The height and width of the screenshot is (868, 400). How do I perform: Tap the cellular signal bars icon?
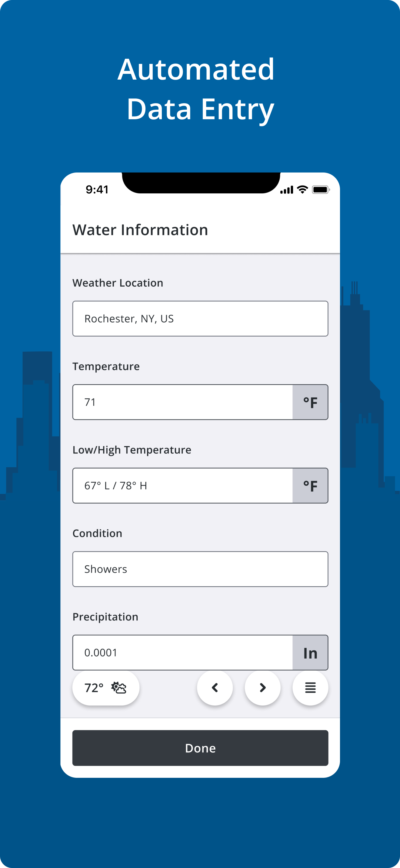coord(287,190)
